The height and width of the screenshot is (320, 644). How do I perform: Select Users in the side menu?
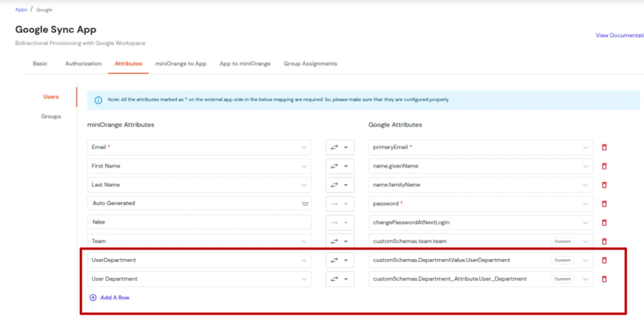[x=51, y=97]
